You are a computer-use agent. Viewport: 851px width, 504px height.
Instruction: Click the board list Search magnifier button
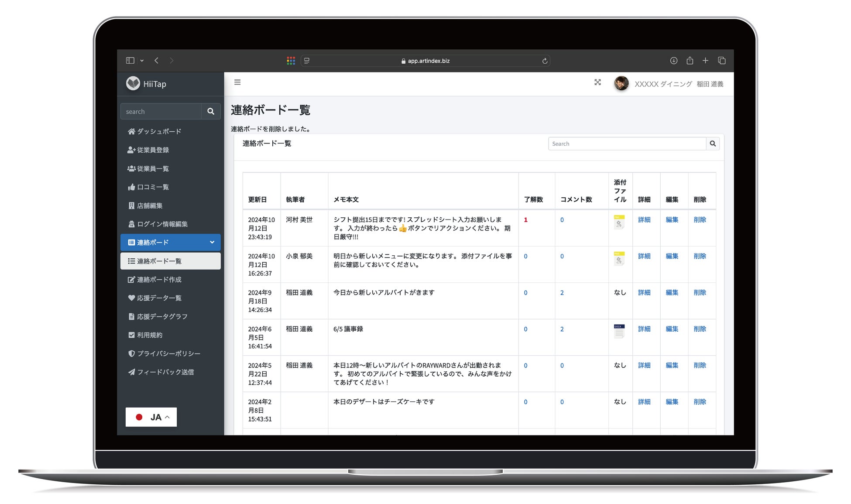[x=713, y=144]
